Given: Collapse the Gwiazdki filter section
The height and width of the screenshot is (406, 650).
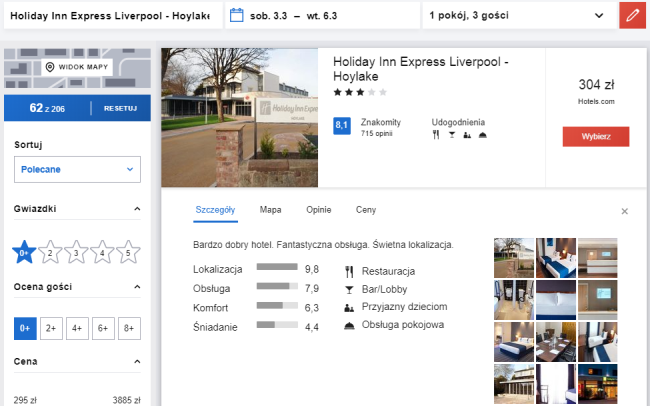Looking at the screenshot, I should click(136, 210).
